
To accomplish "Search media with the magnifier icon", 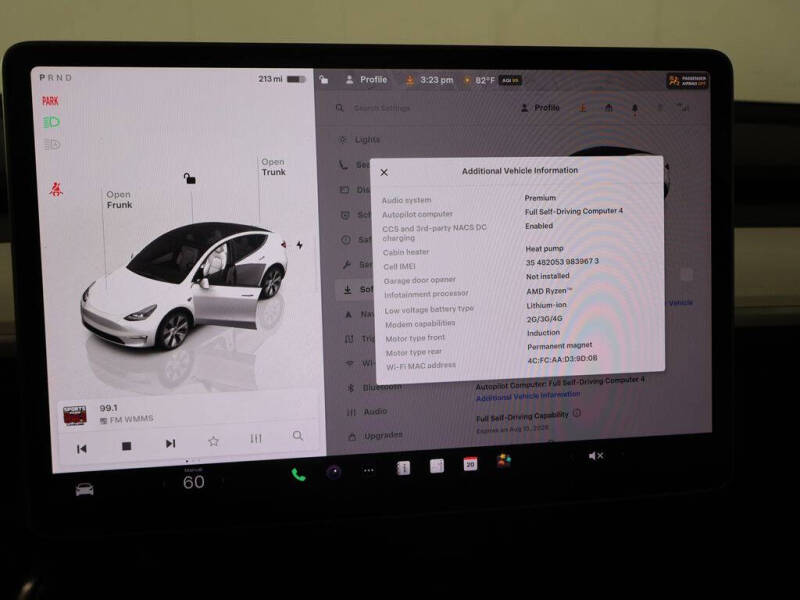I will [298, 436].
